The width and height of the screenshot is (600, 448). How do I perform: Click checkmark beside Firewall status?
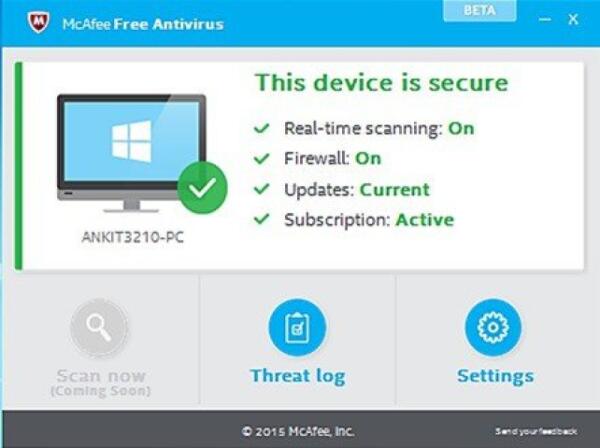click(x=262, y=158)
